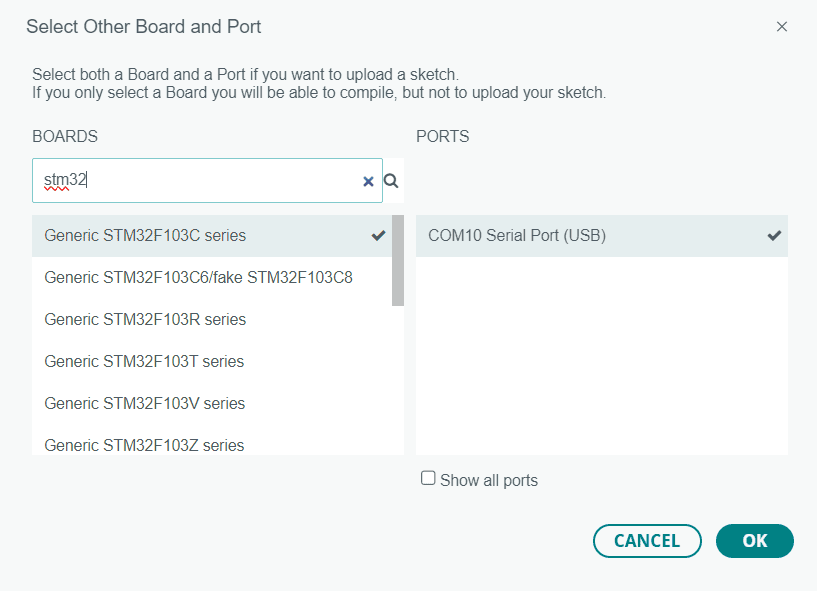Close the dialog with the top-right X
The height and width of the screenshot is (591, 817).
(x=782, y=27)
